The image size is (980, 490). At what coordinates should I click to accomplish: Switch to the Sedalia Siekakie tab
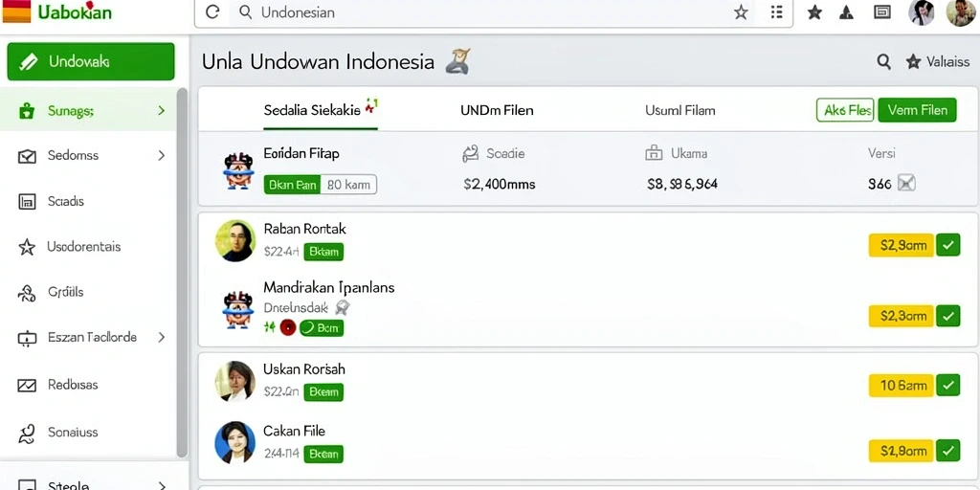[x=321, y=110]
